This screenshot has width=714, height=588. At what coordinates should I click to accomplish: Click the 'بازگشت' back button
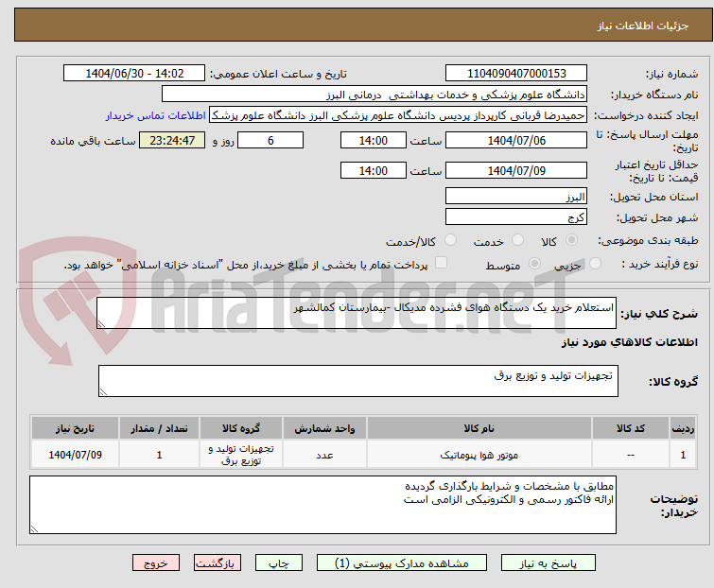click(x=218, y=562)
